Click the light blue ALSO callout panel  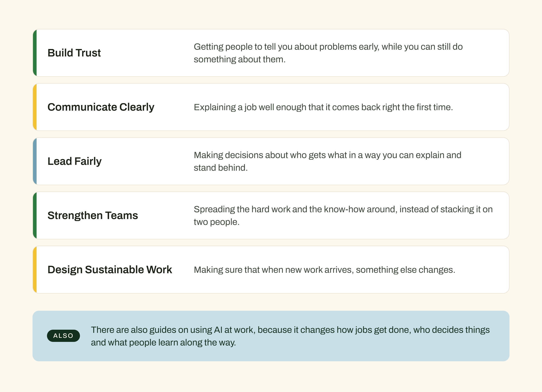pos(271,336)
